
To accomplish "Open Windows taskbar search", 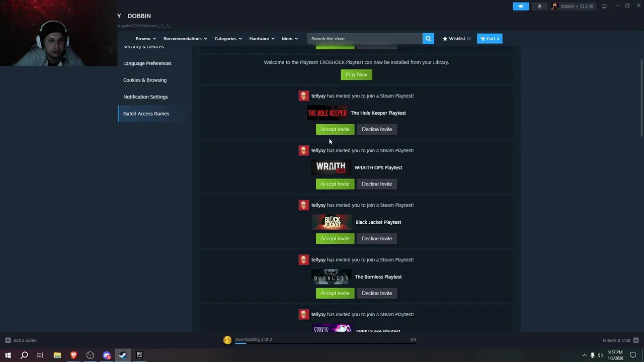I will pyautogui.click(x=24, y=355).
